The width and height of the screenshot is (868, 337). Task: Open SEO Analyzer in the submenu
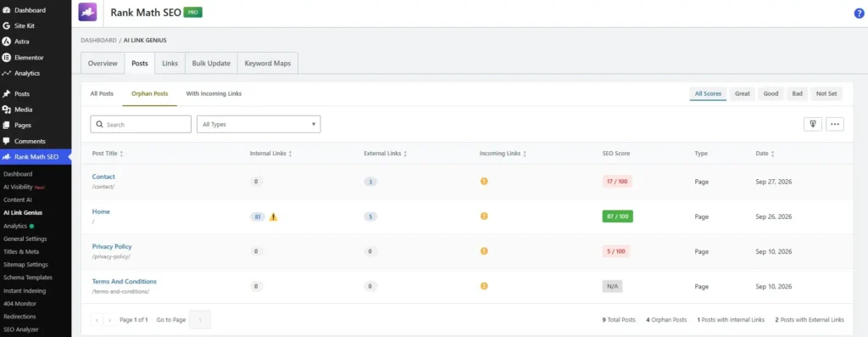coord(20,330)
